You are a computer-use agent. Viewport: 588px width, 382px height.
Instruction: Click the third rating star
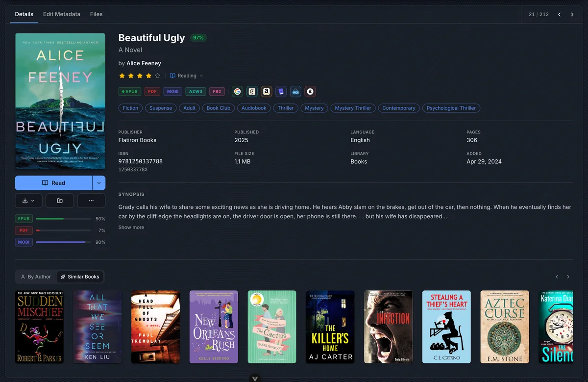coord(140,76)
